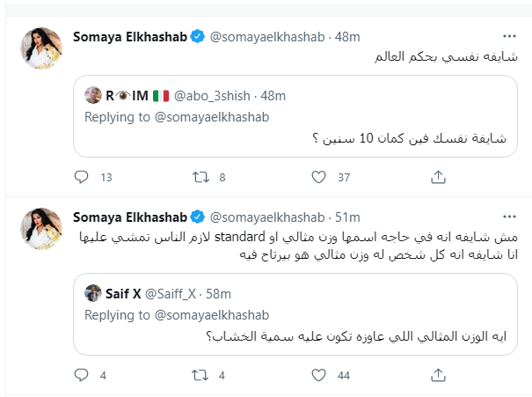This screenshot has width=532, height=397.
Task: Open more options for the first tweet
Action: pyautogui.click(x=509, y=37)
